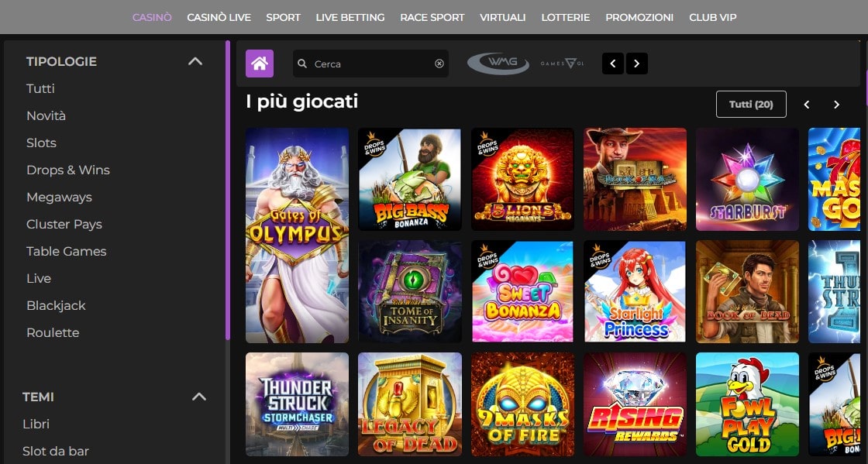Open the Book of Ra game
The width and height of the screenshot is (868, 464).
click(635, 179)
